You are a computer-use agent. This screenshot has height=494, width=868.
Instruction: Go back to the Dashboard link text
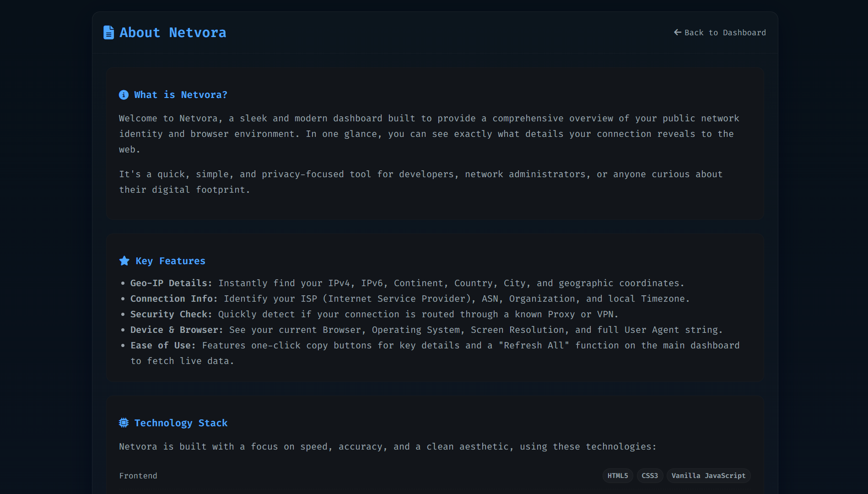tap(725, 33)
